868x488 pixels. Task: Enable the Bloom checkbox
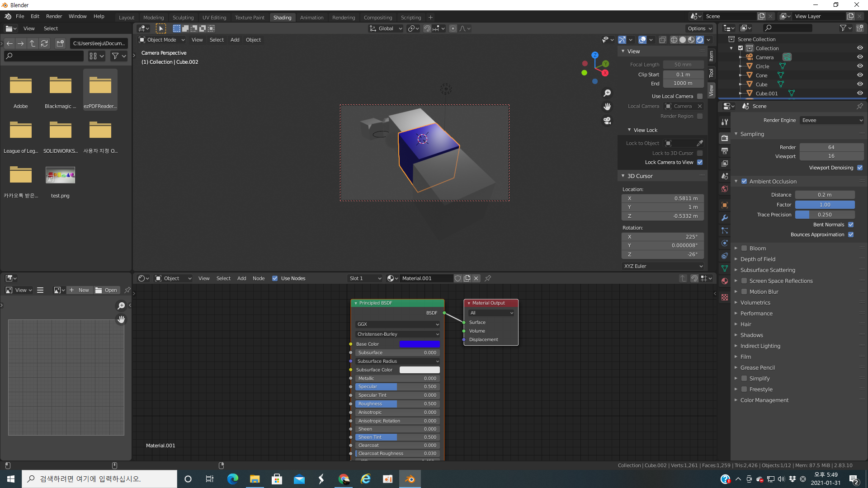pyautogui.click(x=744, y=249)
